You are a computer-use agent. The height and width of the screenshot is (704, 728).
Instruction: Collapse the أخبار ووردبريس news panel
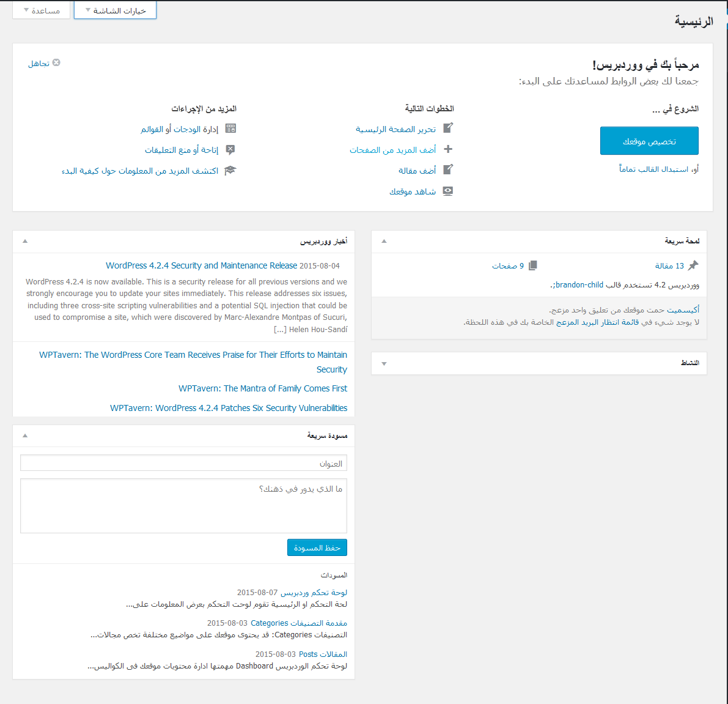[25, 241]
